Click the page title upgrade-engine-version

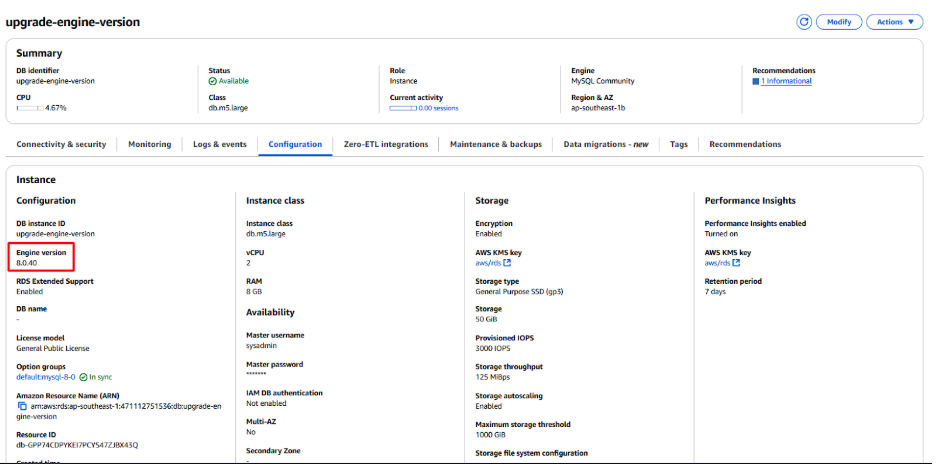[72, 22]
